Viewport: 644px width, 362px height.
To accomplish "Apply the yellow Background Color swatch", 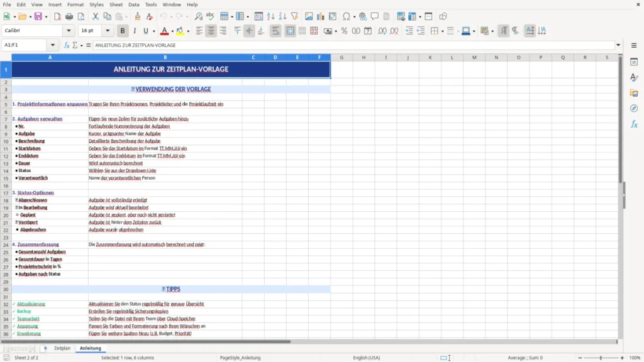I will pos(180,31).
